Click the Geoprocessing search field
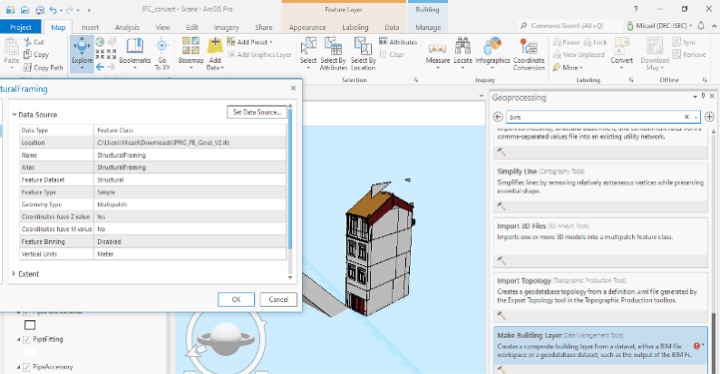The image size is (720, 374). click(x=595, y=117)
